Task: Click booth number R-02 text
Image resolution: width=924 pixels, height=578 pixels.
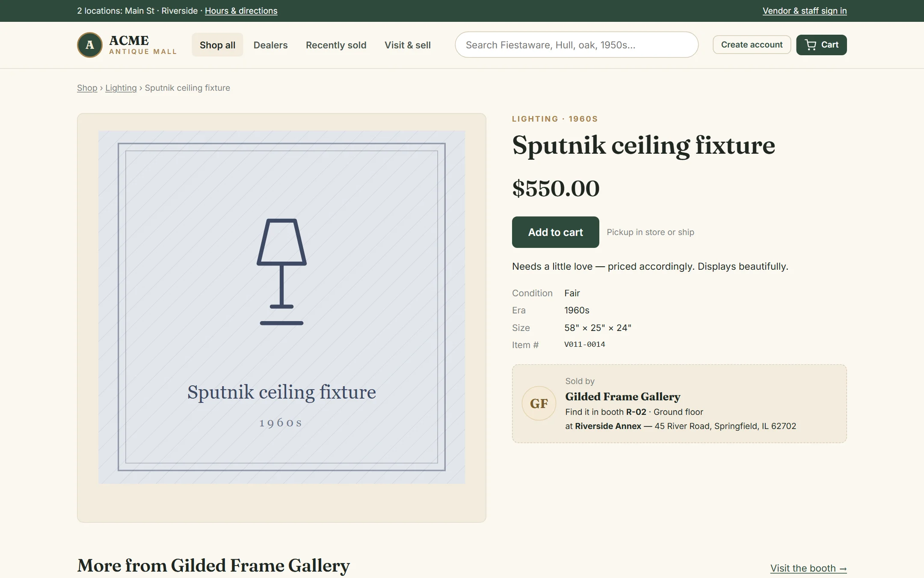Action: click(636, 412)
